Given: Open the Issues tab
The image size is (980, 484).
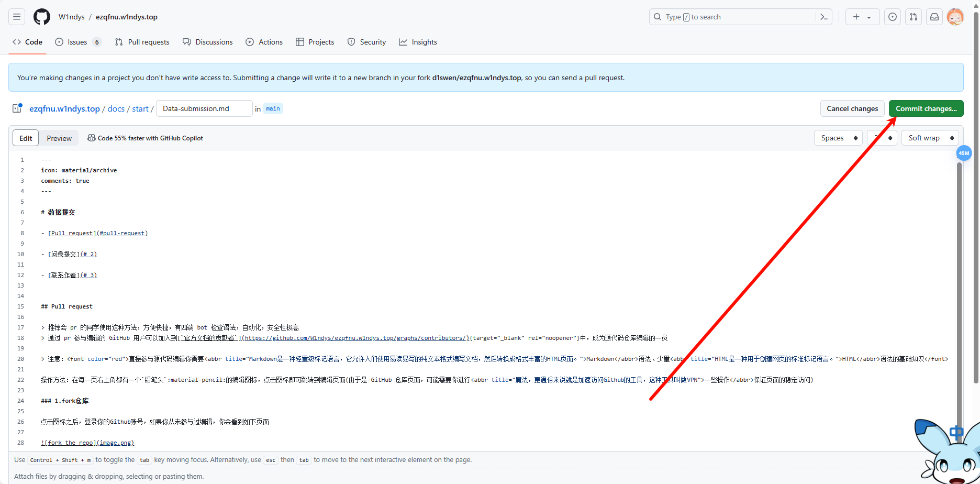Looking at the screenshot, I should 77,42.
